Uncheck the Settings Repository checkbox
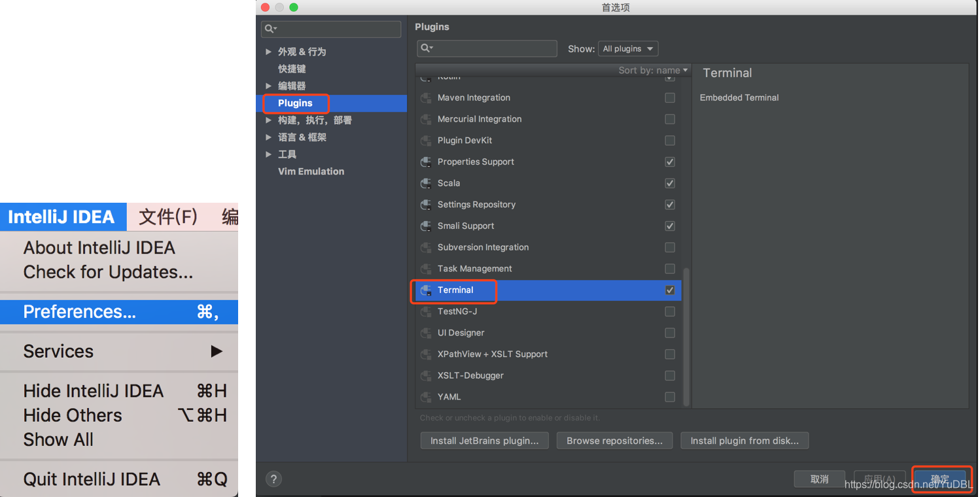This screenshot has height=497, width=980. click(x=670, y=205)
